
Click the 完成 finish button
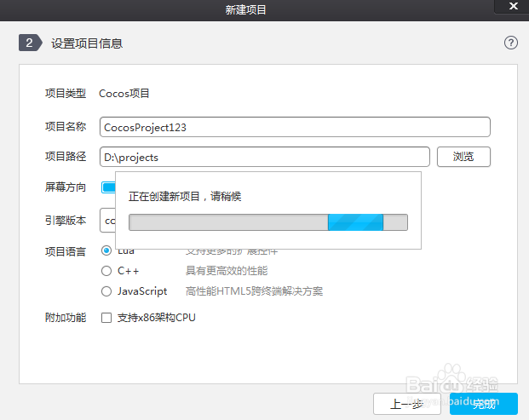click(x=484, y=403)
